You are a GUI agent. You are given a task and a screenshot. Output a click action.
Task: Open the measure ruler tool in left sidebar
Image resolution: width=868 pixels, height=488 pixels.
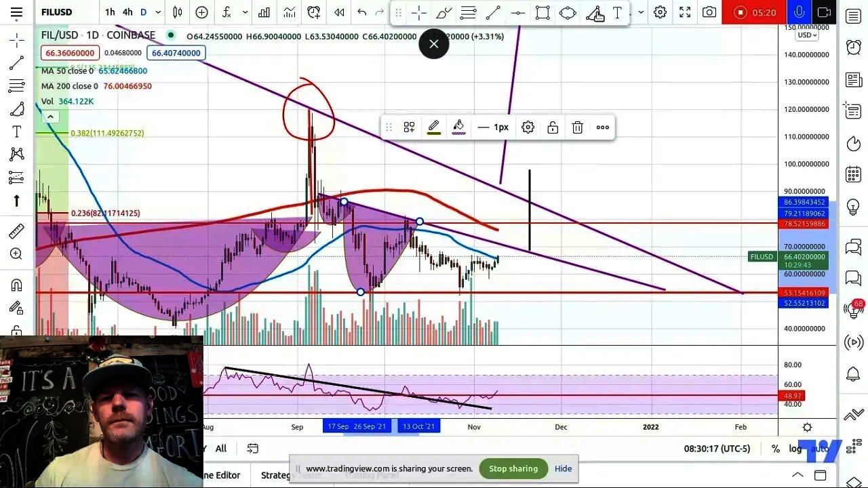[x=17, y=231]
